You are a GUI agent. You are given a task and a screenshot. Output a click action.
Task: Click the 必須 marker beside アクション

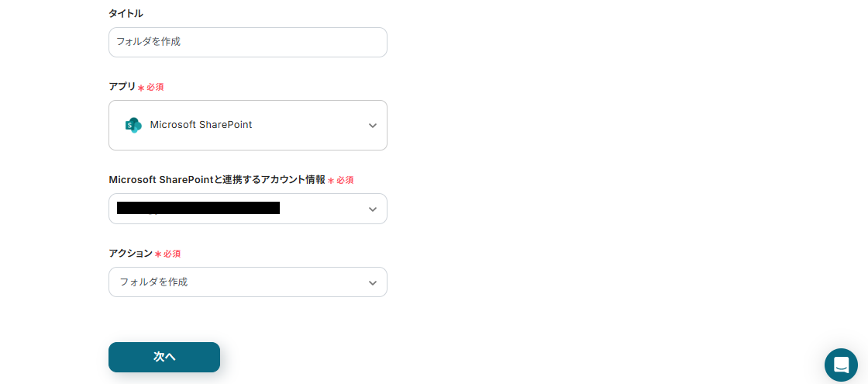tap(171, 254)
